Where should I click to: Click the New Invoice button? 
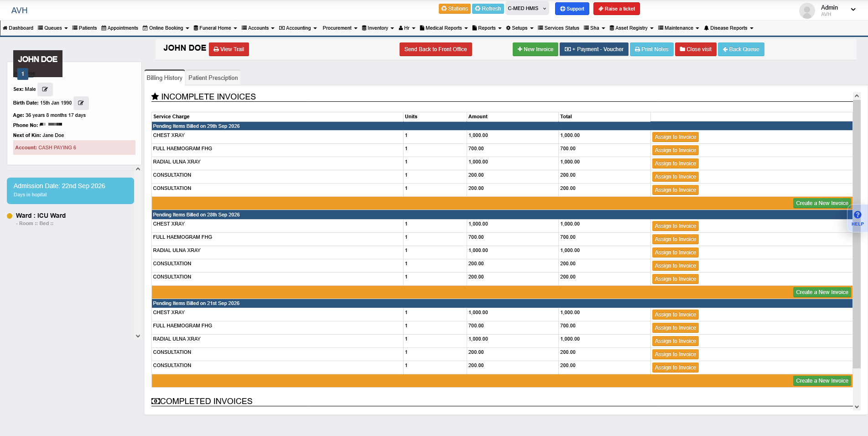[535, 49]
